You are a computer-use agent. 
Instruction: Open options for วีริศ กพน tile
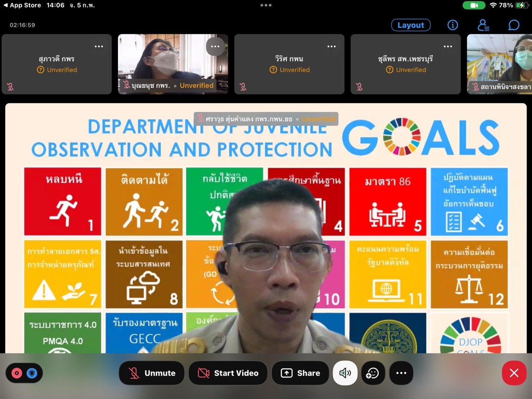tap(332, 46)
